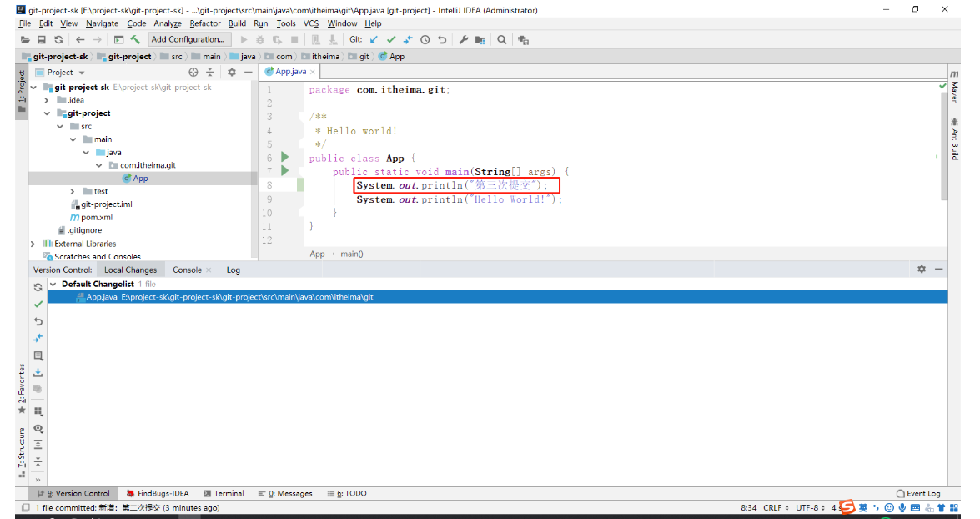Click Save All in the main toolbar
Screen dimensions: 980x519
tap(41, 39)
